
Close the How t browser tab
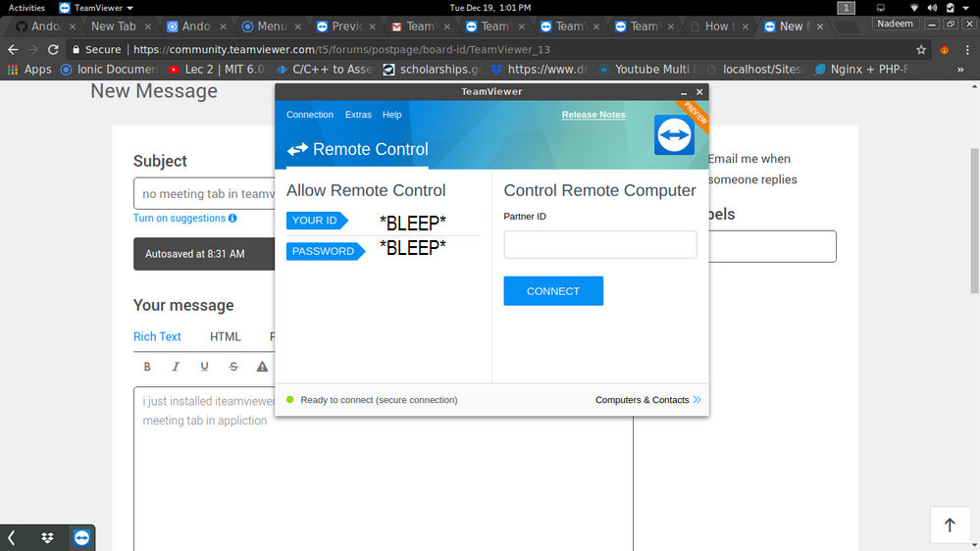(745, 26)
